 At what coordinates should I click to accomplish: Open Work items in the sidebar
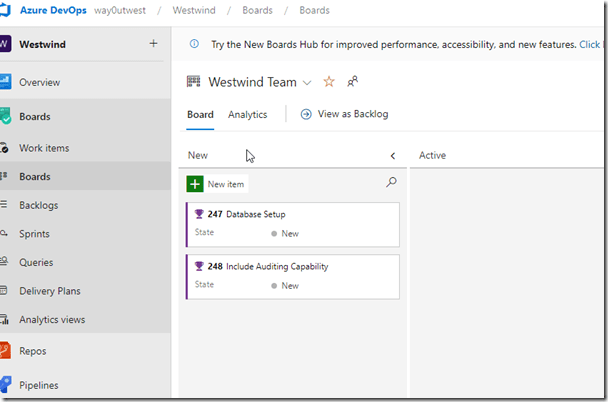(x=44, y=148)
